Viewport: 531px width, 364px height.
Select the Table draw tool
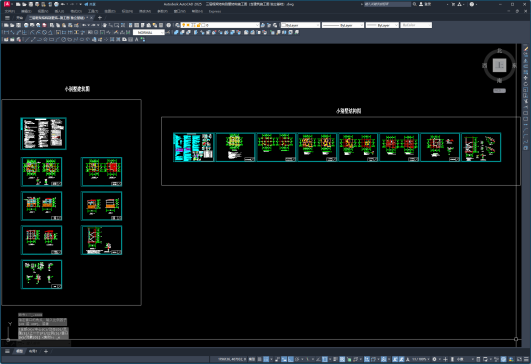tap(130, 40)
